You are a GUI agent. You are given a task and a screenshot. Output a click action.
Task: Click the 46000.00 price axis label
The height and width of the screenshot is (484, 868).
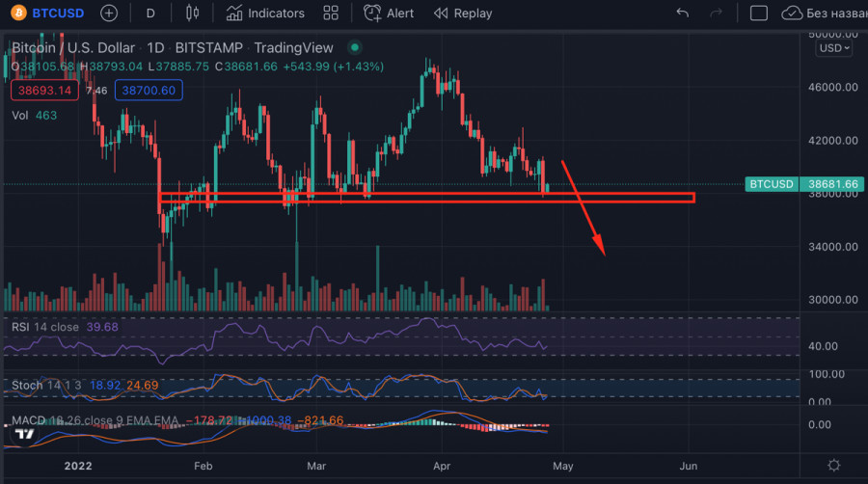832,87
